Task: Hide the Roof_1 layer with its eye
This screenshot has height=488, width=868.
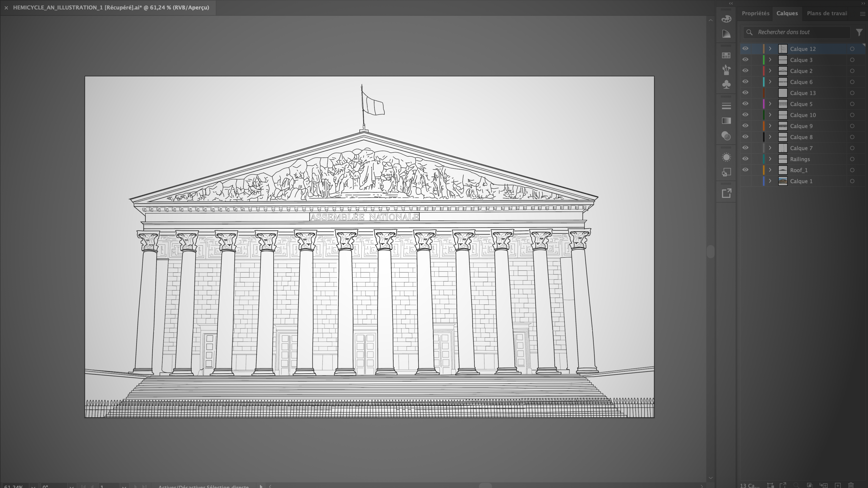Action: tap(745, 170)
